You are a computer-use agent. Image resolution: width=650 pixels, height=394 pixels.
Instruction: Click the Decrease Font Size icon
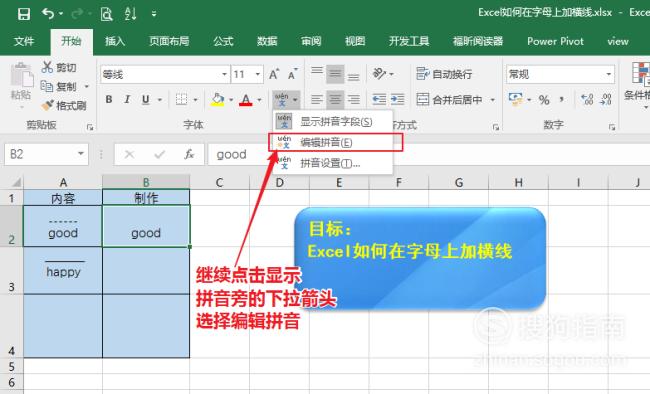coord(293,74)
